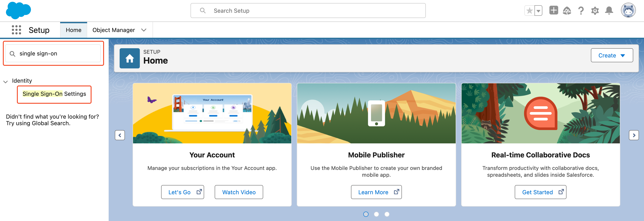Open the user profile avatar
The width and height of the screenshot is (644, 221).
pyautogui.click(x=628, y=11)
